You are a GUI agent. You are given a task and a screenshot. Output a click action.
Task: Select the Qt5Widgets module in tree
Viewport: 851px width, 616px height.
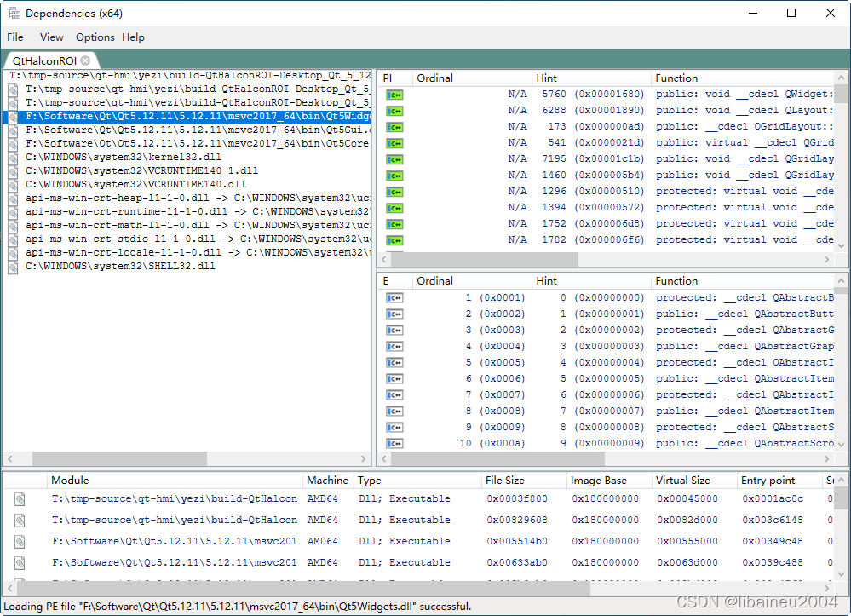point(187,116)
